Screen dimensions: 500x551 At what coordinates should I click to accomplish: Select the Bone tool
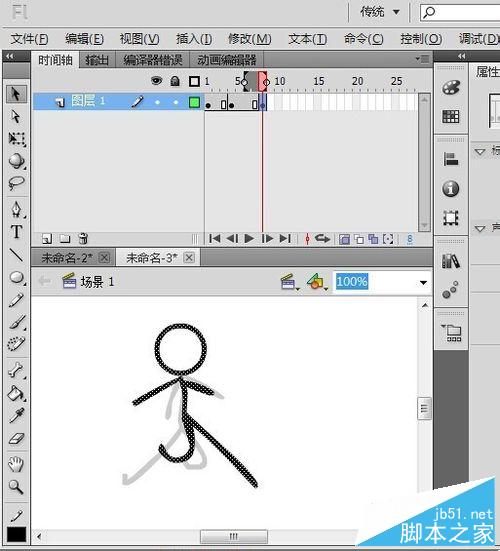17,370
